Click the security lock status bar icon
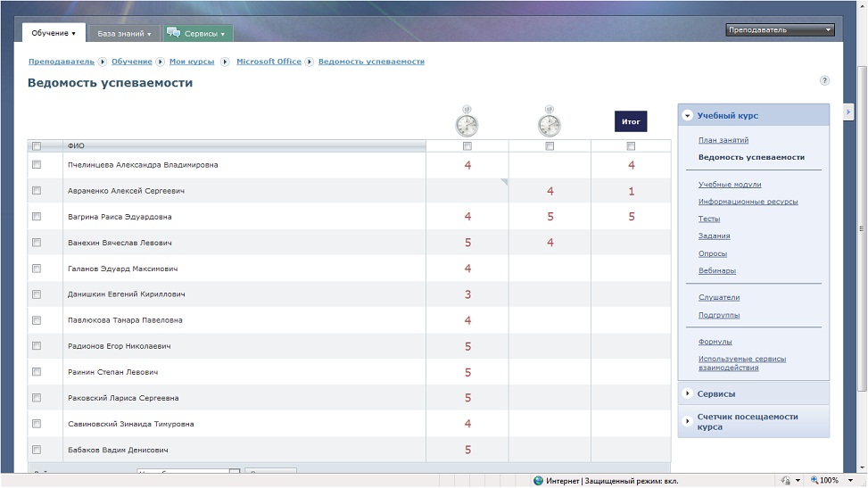The width and height of the screenshot is (868, 488). point(786,480)
